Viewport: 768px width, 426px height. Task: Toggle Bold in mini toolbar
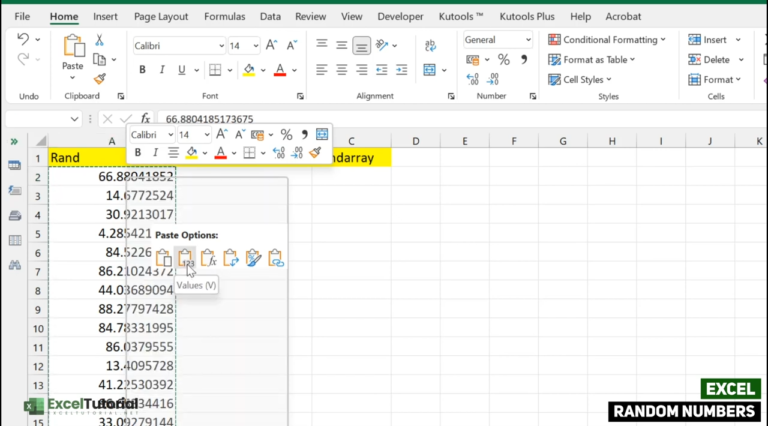pos(138,153)
